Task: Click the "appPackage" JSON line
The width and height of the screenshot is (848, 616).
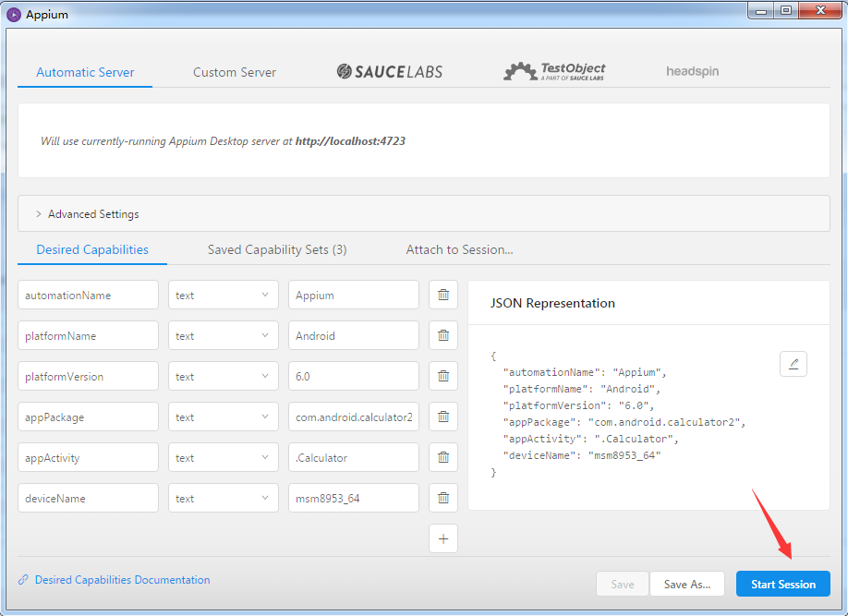Action: pyautogui.click(x=624, y=422)
